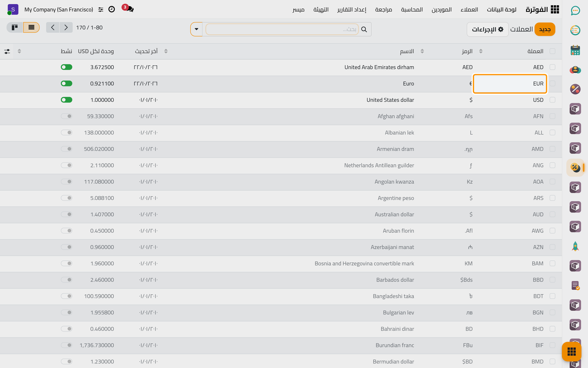Open the Bulgarian lev row
Image resolution: width=588 pixels, height=368 pixels.
[x=281, y=312]
